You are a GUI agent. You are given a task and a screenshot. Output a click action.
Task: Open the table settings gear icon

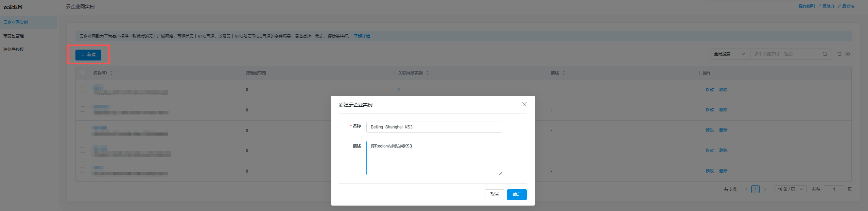pyautogui.click(x=848, y=54)
